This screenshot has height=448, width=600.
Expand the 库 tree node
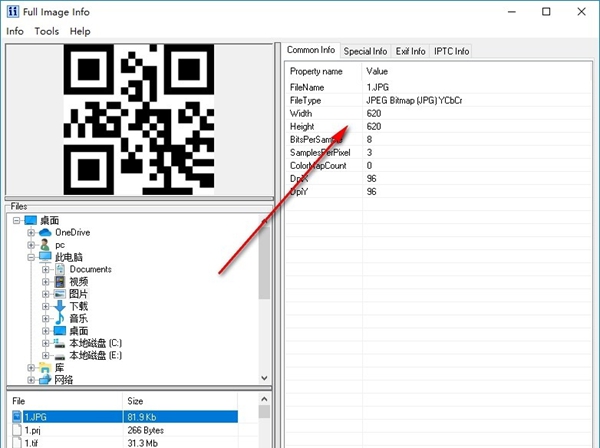pos(31,368)
